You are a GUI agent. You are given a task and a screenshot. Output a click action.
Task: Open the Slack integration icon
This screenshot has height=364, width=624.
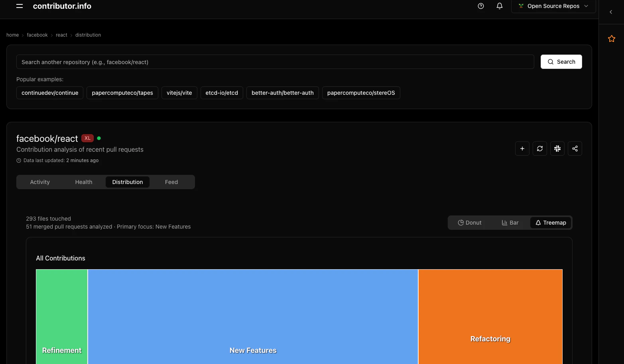(557, 148)
